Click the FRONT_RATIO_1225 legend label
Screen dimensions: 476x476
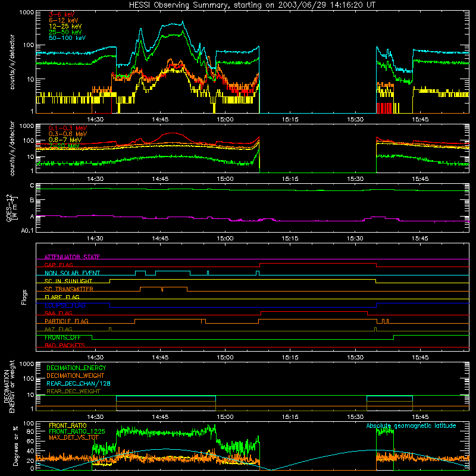[77, 432]
